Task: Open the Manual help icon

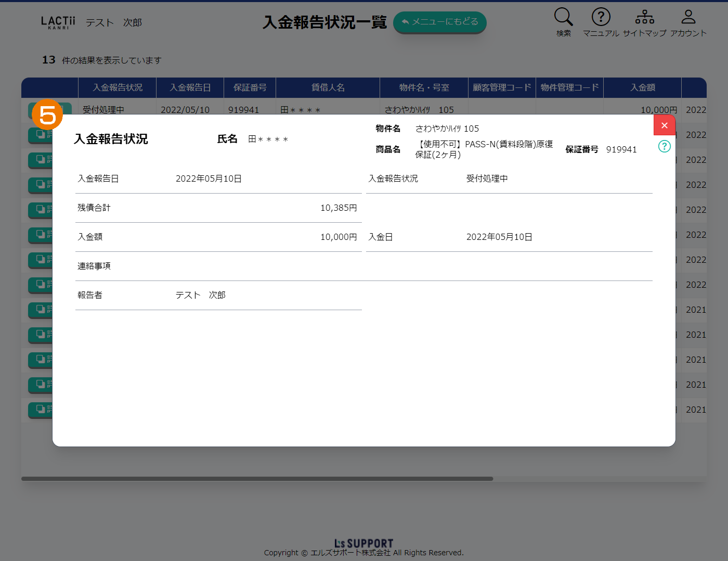Action: pyautogui.click(x=601, y=17)
